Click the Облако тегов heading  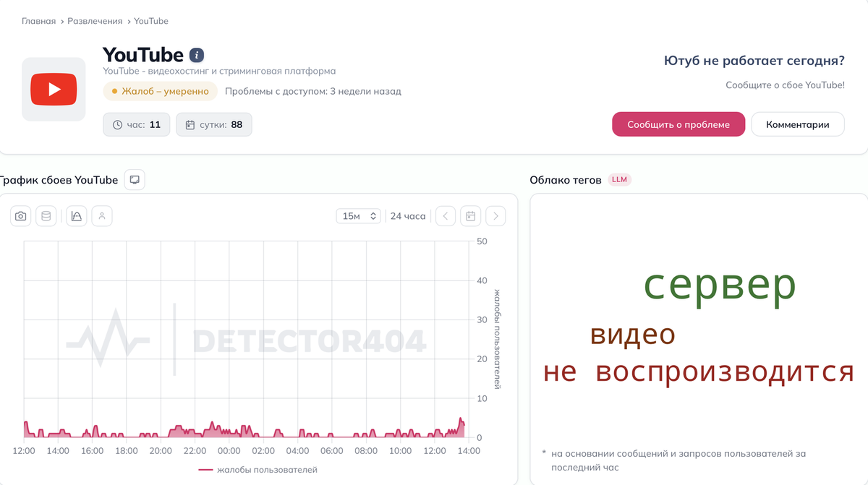click(x=566, y=180)
